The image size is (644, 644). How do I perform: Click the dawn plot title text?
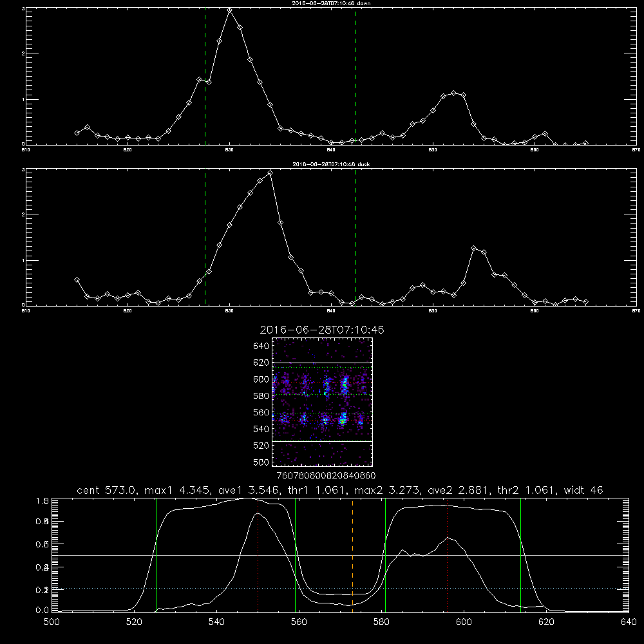click(x=331, y=3)
